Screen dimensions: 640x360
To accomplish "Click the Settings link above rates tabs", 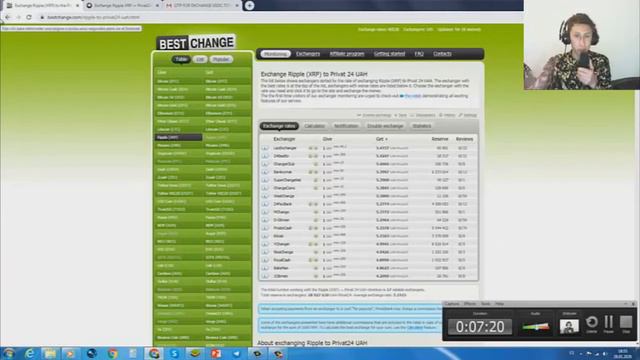I will point(468,116).
